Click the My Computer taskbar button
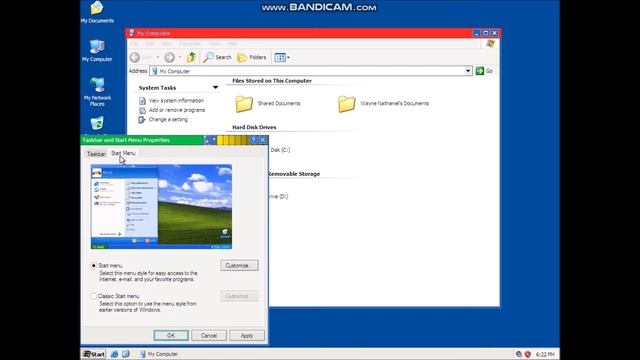This screenshot has height=360, width=640. pyautogui.click(x=159, y=354)
